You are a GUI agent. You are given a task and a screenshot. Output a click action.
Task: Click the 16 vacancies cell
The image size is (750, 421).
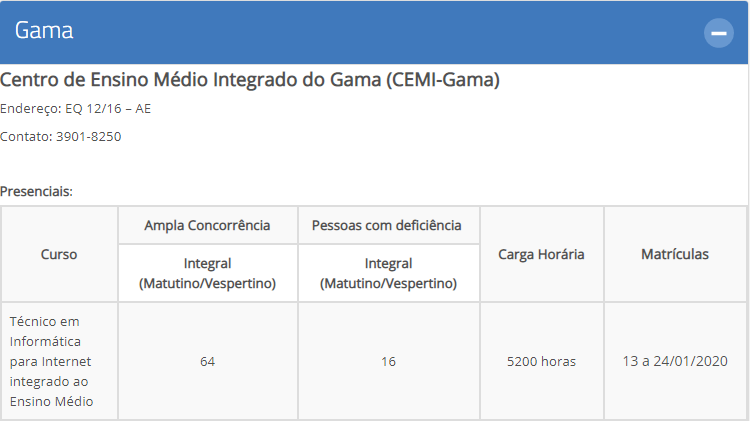coord(388,361)
